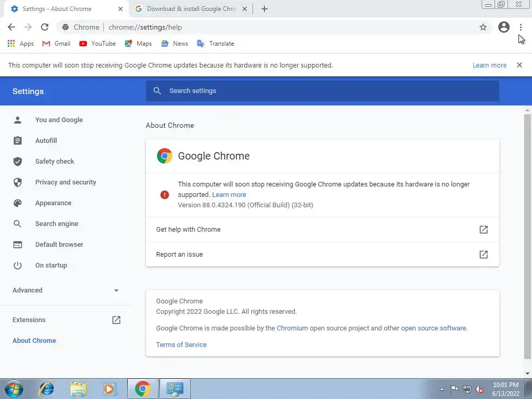Image resolution: width=532 pixels, height=399 pixels.
Task: Click the Chrome site info chip
Action: point(82,27)
